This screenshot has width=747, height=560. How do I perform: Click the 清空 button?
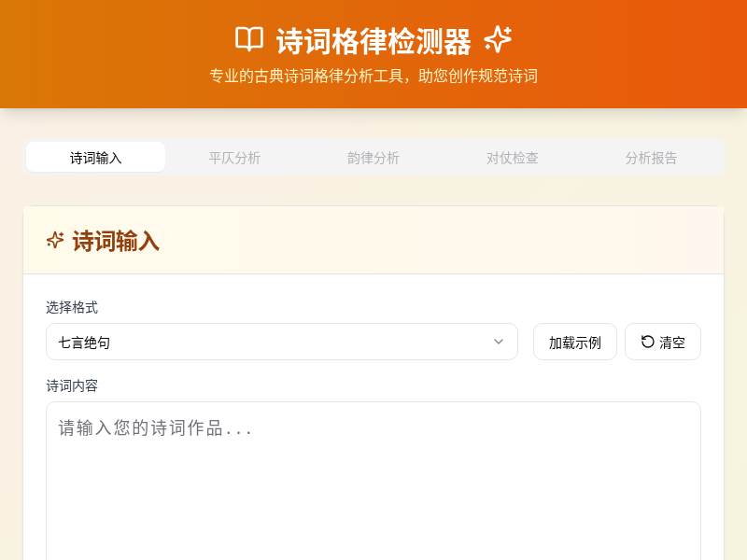pyautogui.click(x=663, y=342)
